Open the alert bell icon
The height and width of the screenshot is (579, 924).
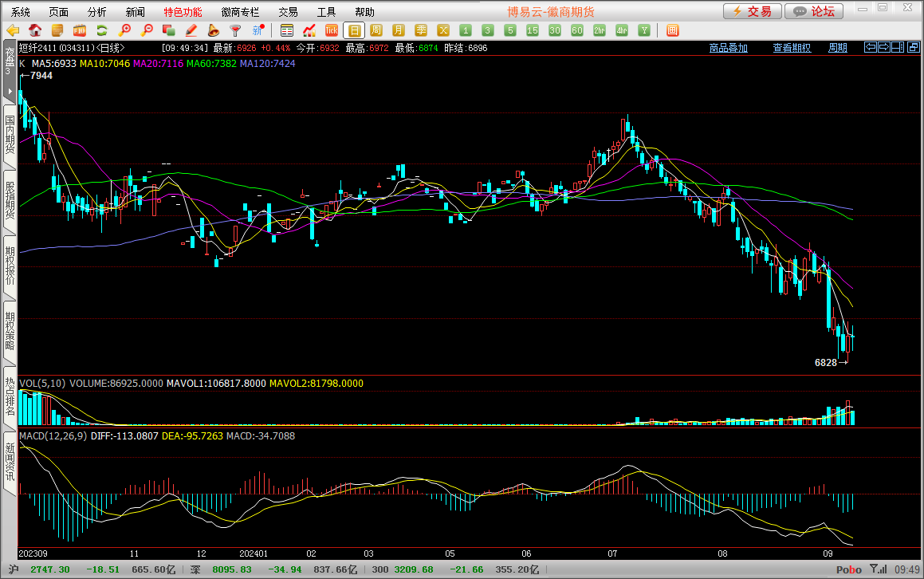point(214,30)
